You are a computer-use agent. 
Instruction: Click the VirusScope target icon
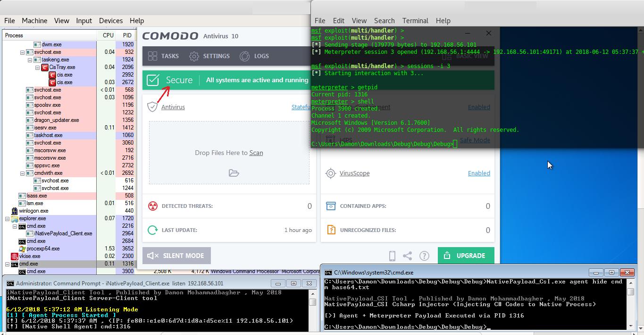coord(331,173)
